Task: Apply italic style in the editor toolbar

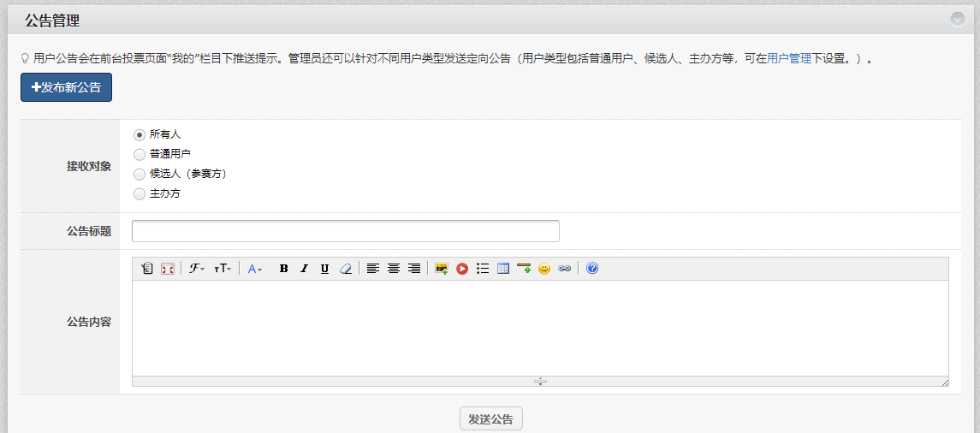Action: (x=304, y=269)
